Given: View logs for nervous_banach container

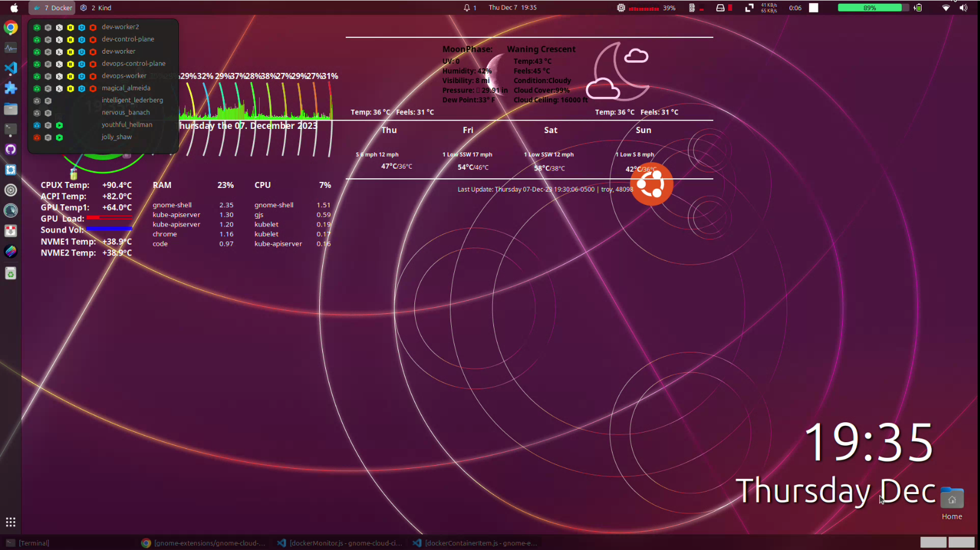Looking at the screenshot, I should (48, 113).
